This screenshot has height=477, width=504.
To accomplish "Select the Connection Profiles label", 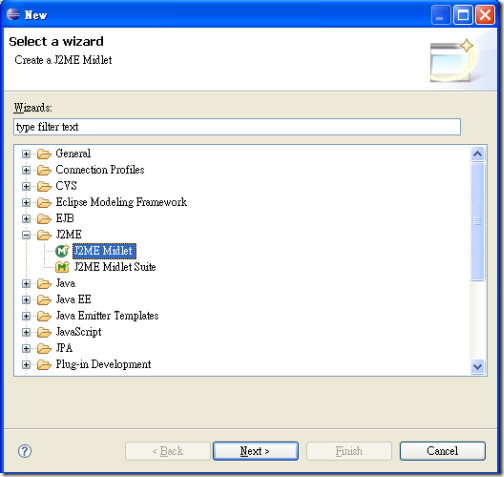I will click(x=100, y=170).
